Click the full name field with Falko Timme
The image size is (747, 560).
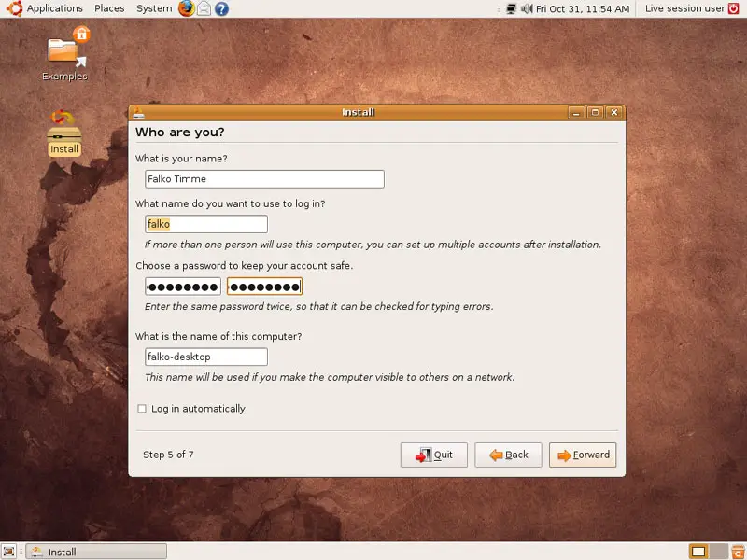pyautogui.click(x=264, y=179)
